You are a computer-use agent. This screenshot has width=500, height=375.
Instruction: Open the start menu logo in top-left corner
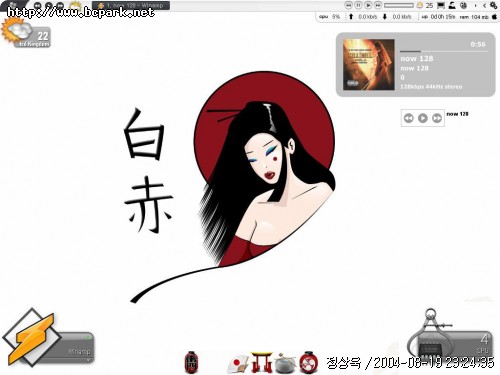coord(13,4)
